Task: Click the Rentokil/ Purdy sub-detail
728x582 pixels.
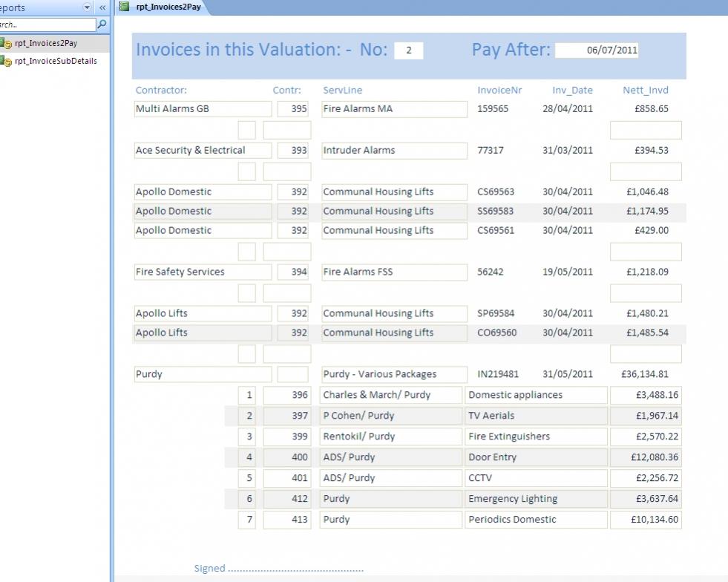Action: pos(391,436)
